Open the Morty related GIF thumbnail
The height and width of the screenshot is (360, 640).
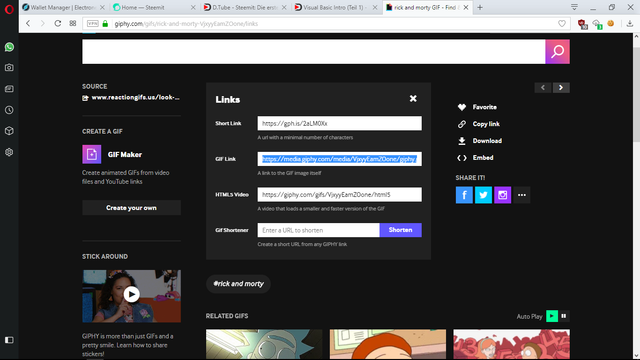[x=388, y=344]
